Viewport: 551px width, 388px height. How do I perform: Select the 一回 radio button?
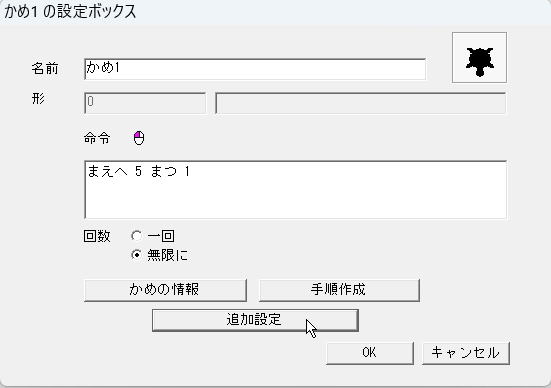136,235
